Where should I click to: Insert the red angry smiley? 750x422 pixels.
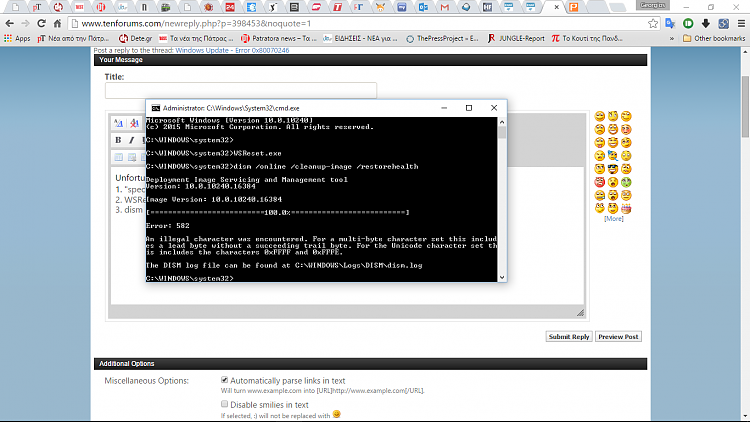[599, 182]
